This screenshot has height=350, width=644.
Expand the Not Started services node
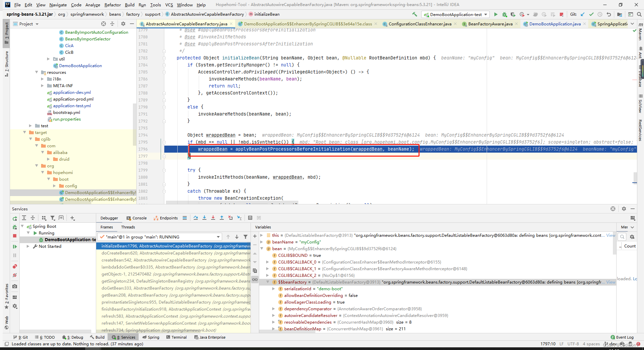click(28, 246)
